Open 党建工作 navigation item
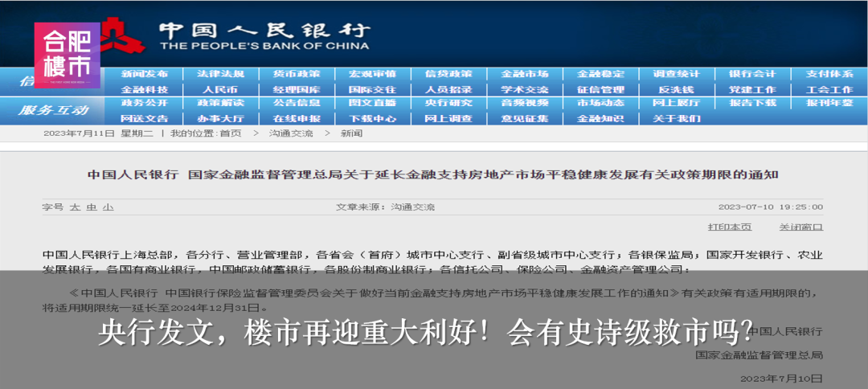Viewport: 868px width, 389px height. (x=752, y=90)
